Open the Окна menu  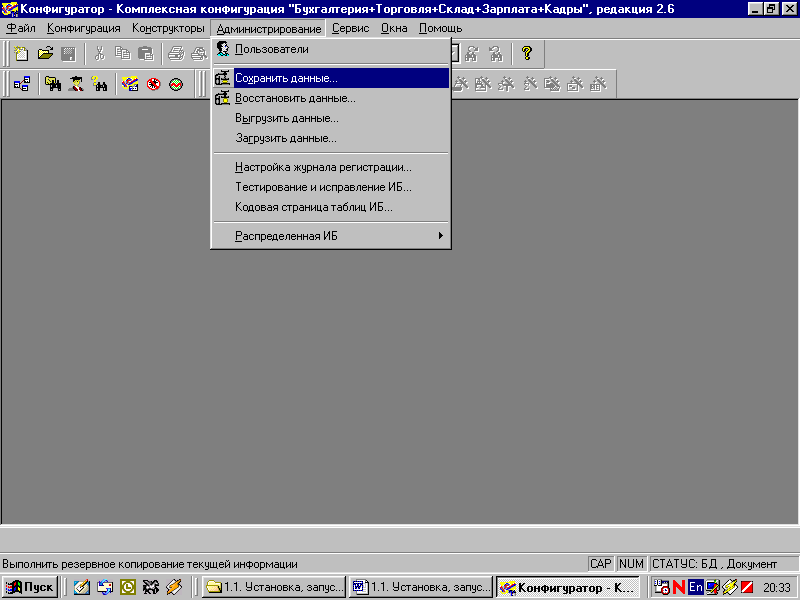[x=394, y=29]
